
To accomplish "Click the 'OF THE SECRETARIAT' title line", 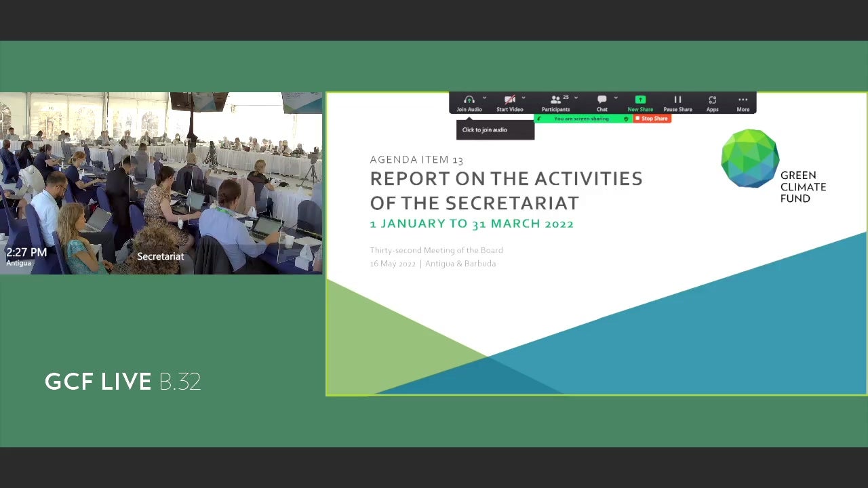I will click(474, 203).
